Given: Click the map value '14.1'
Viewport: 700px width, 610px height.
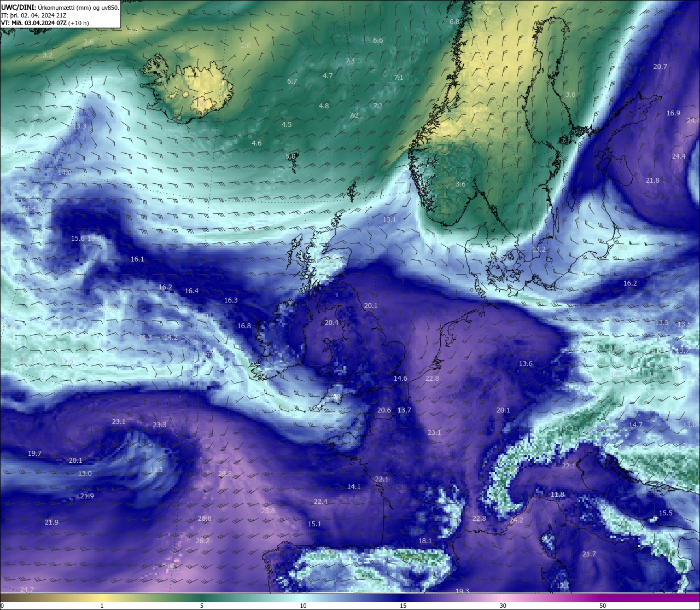Looking at the screenshot, I should [354, 487].
